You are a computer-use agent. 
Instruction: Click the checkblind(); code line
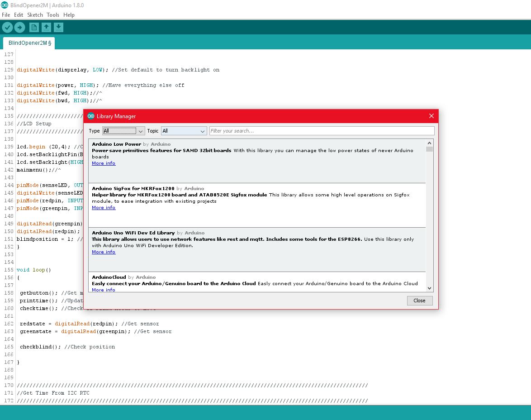point(67,347)
